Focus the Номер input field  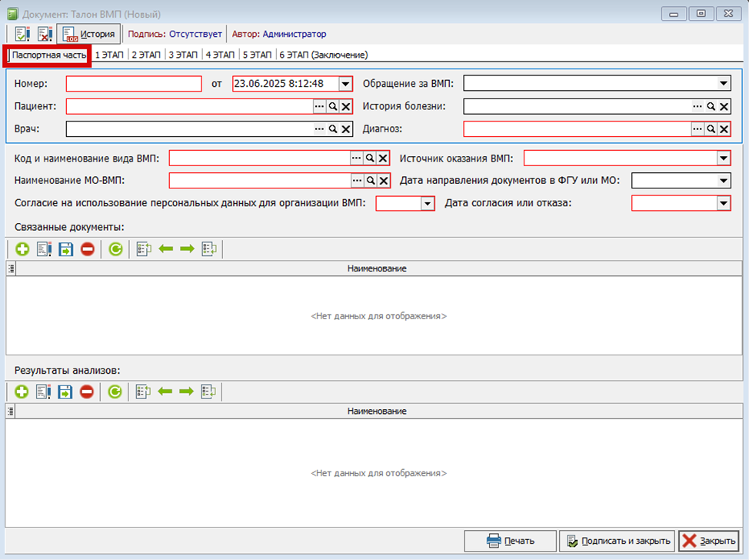click(134, 84)
